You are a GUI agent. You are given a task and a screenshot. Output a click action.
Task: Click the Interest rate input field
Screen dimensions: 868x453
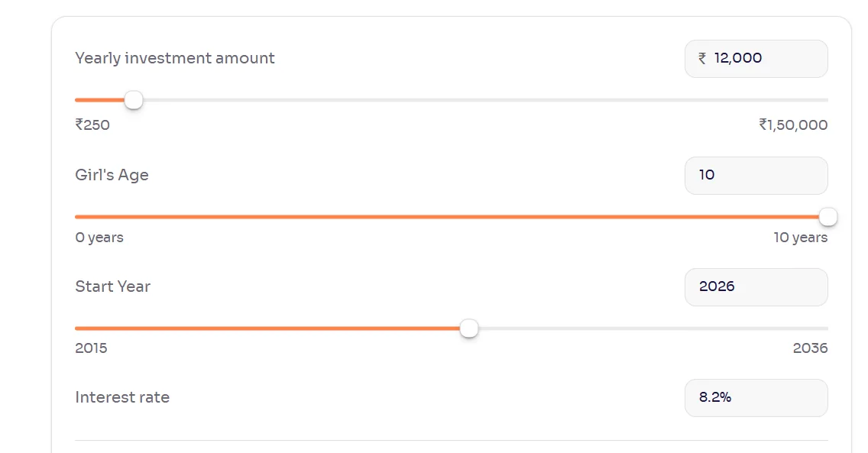click(756, 398)
